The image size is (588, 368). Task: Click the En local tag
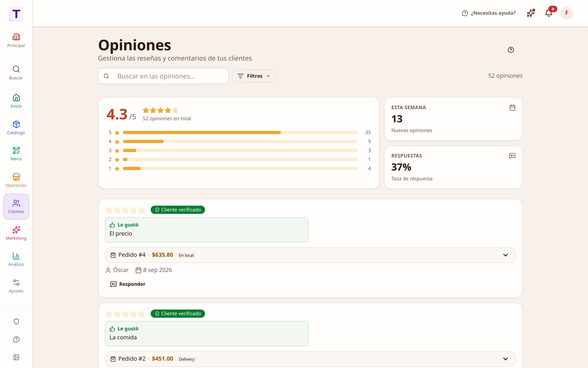(x=186, y=255)
